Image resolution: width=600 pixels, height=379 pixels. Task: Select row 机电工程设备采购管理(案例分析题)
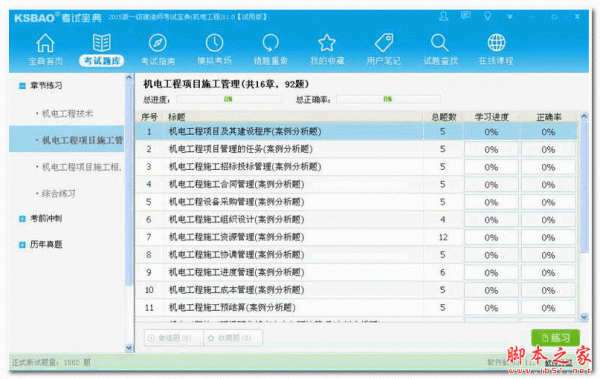click(357, 202)
